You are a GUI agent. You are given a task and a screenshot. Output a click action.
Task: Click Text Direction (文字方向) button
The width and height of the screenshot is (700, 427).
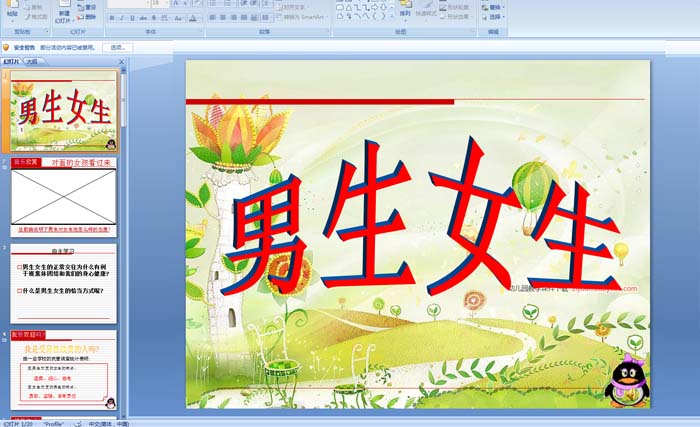pos(291,7)
